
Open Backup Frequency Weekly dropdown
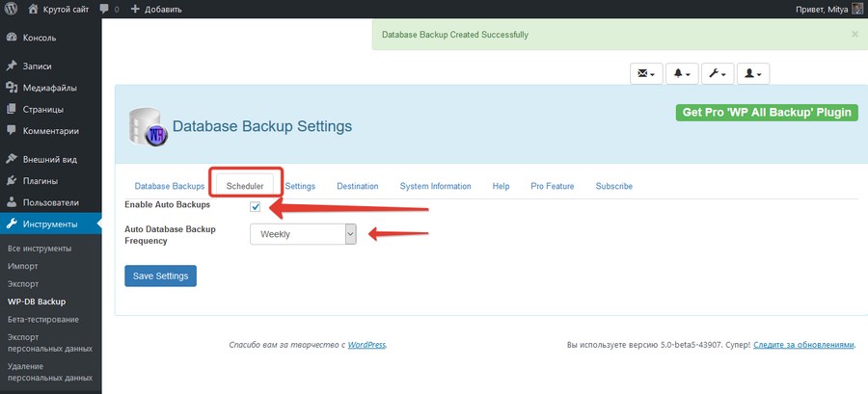pyautogui.click(x=303, y=234)
